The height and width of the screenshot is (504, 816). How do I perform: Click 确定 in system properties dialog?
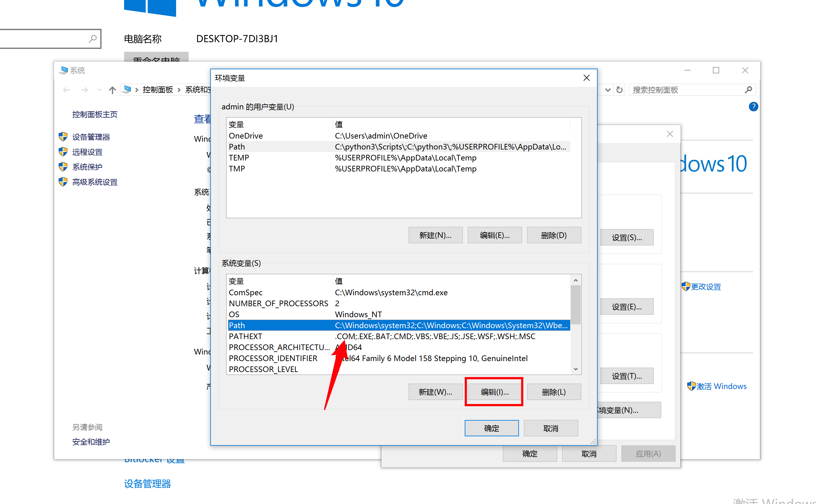tap(530, 453)
